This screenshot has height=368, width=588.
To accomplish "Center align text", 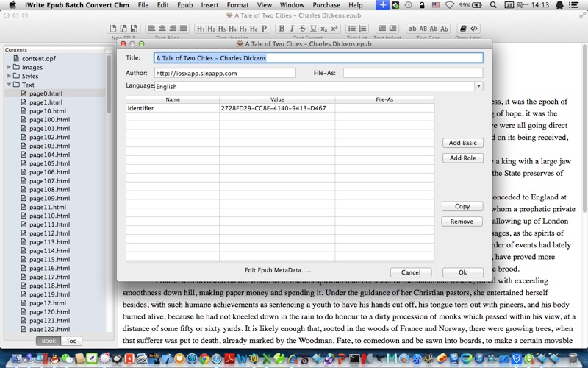I will coord(162,29).
